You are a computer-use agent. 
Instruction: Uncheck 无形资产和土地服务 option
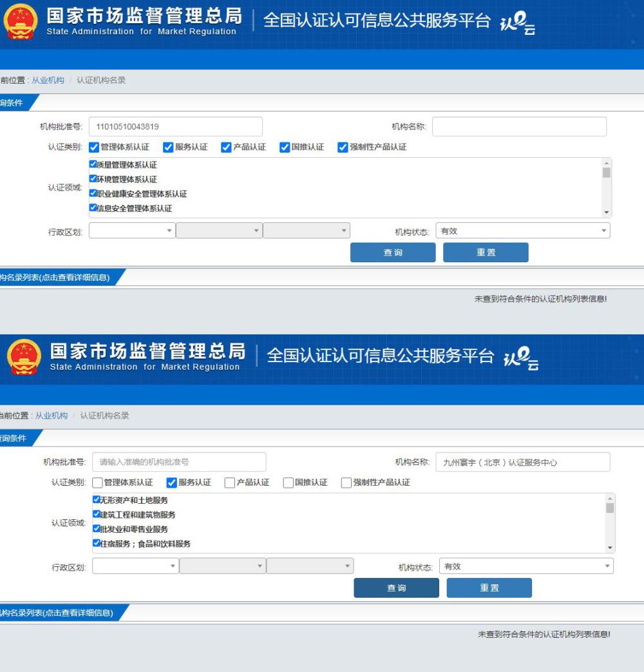pos(97,499)
